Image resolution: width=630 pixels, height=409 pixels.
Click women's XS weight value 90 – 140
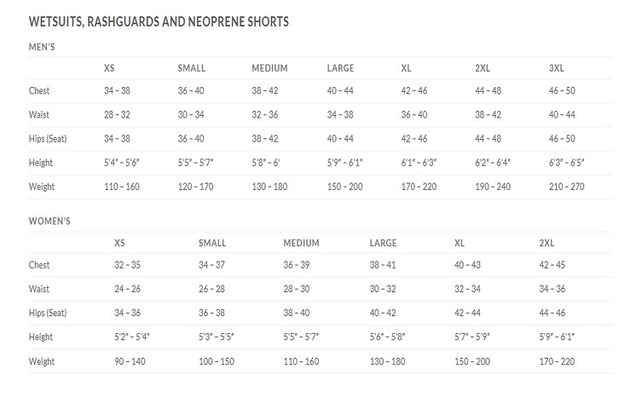point(128,361)
